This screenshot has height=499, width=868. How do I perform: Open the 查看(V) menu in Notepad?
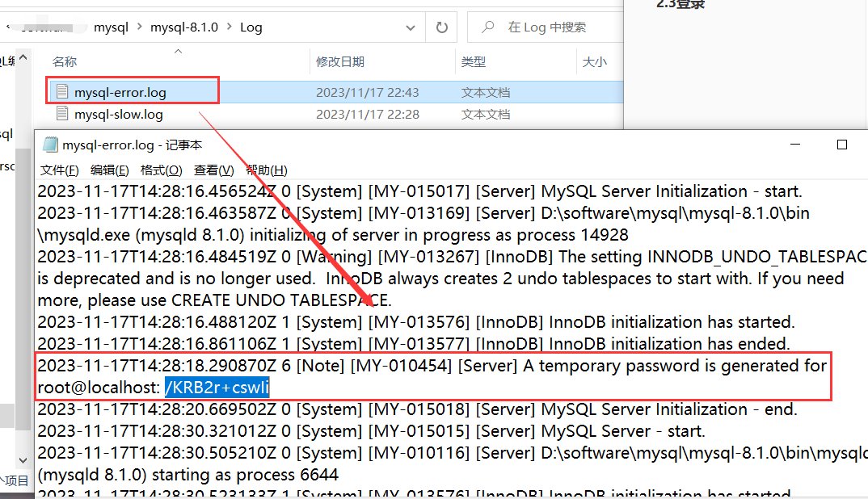213,170
